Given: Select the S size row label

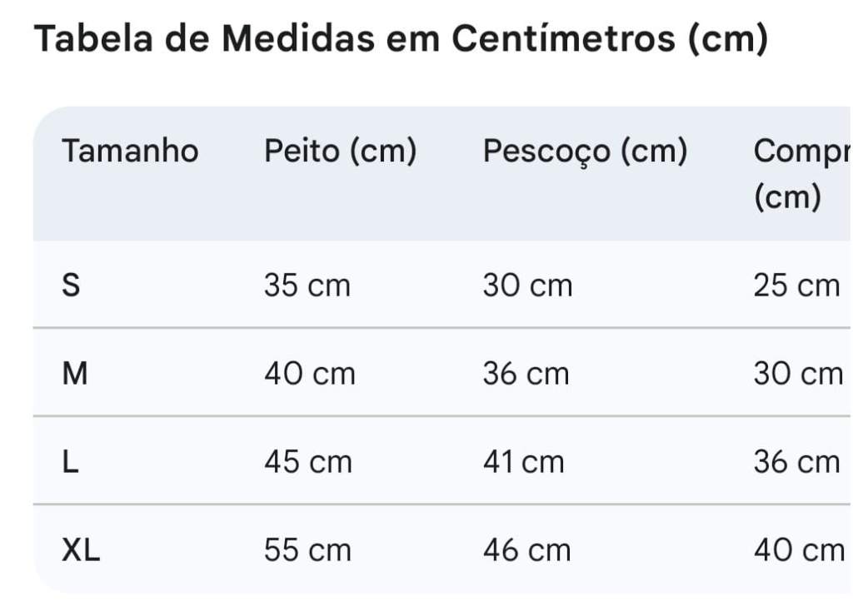Looking at the screenshot, I should point(72,286).
